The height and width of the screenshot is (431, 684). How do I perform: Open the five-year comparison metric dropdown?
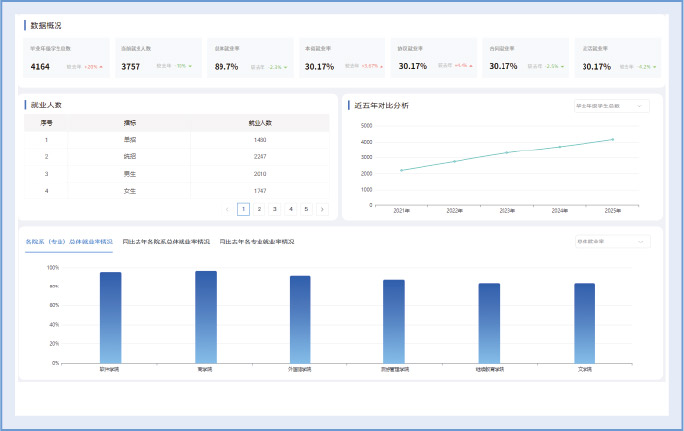coord(611,105)
